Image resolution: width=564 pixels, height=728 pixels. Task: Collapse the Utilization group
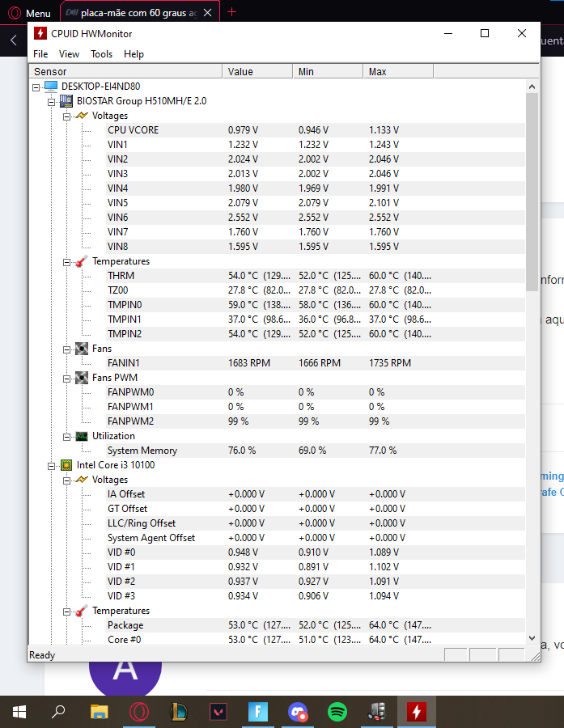coord(66,437)
